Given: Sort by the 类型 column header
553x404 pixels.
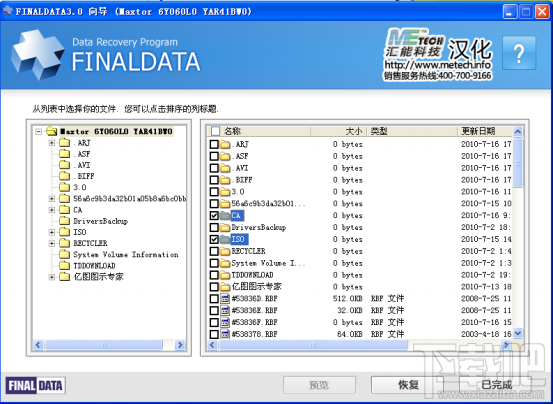Looking at the screenshot, I should [413, 131].
